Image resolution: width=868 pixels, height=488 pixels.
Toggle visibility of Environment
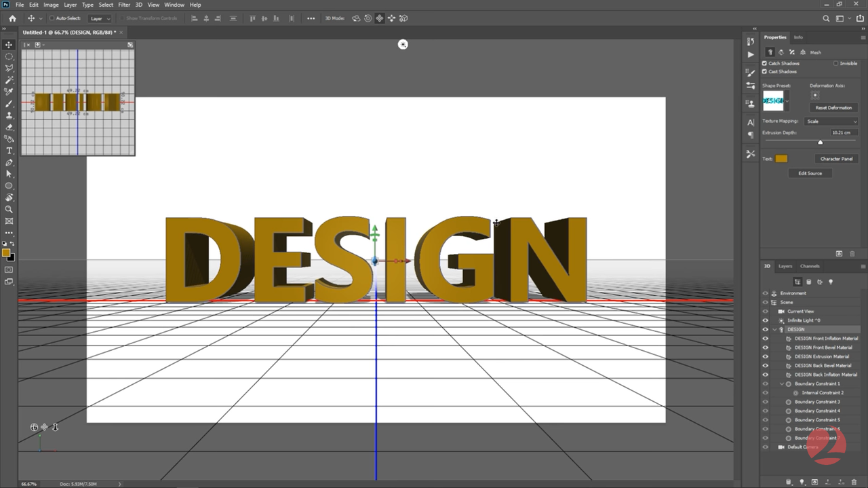click(766, 293)
